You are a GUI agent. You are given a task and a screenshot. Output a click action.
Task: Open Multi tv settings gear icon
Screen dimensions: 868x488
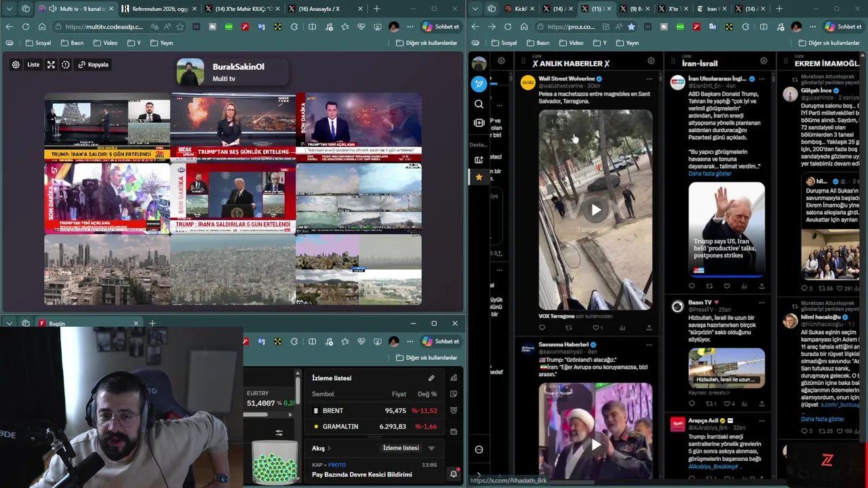click(16, 64)
